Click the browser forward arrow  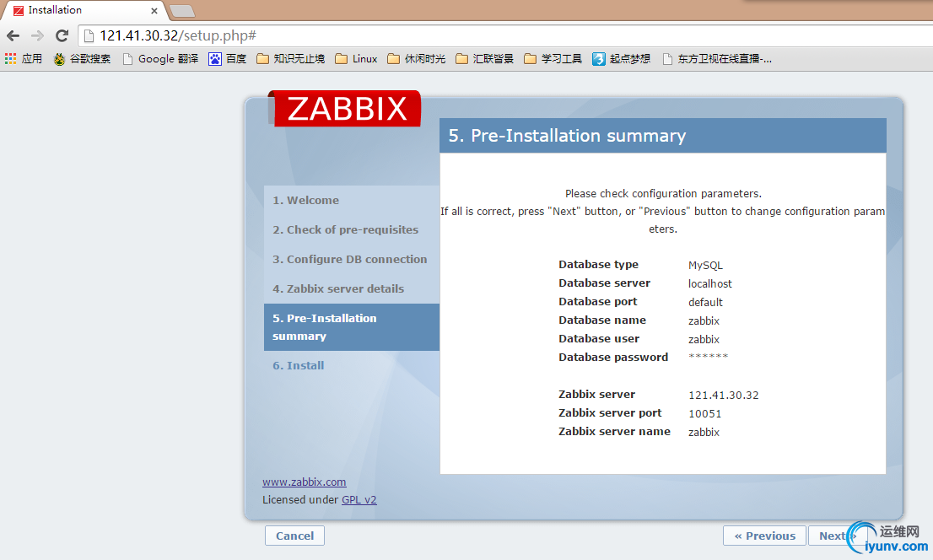click(37, 35)
